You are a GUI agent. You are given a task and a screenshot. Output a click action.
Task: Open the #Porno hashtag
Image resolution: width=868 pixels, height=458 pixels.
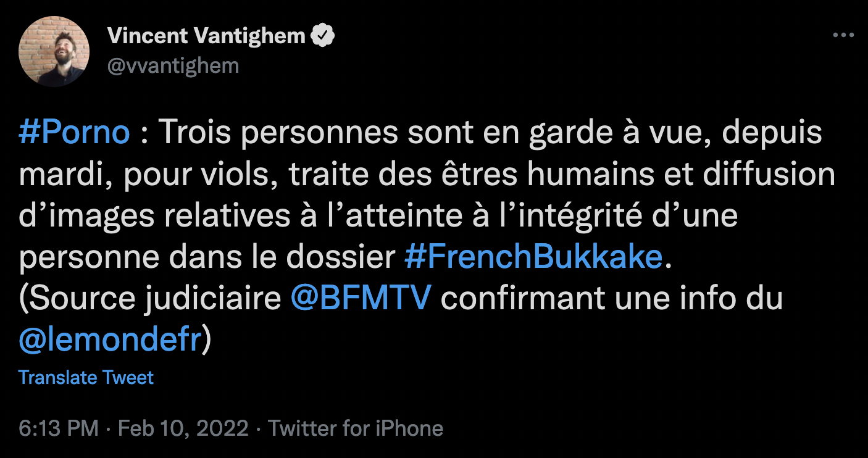(74, 133)
